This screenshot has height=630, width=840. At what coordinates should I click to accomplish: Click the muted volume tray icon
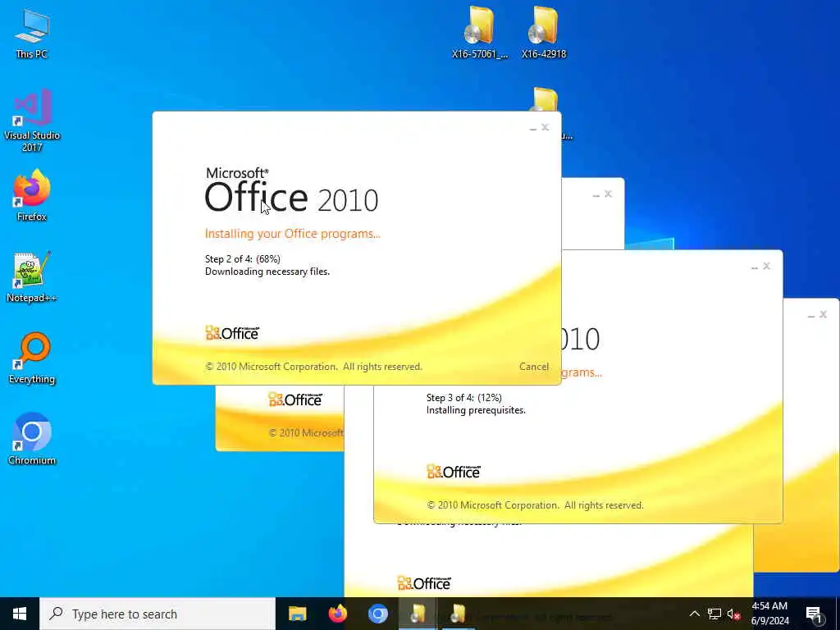click(x=733, y=614)
